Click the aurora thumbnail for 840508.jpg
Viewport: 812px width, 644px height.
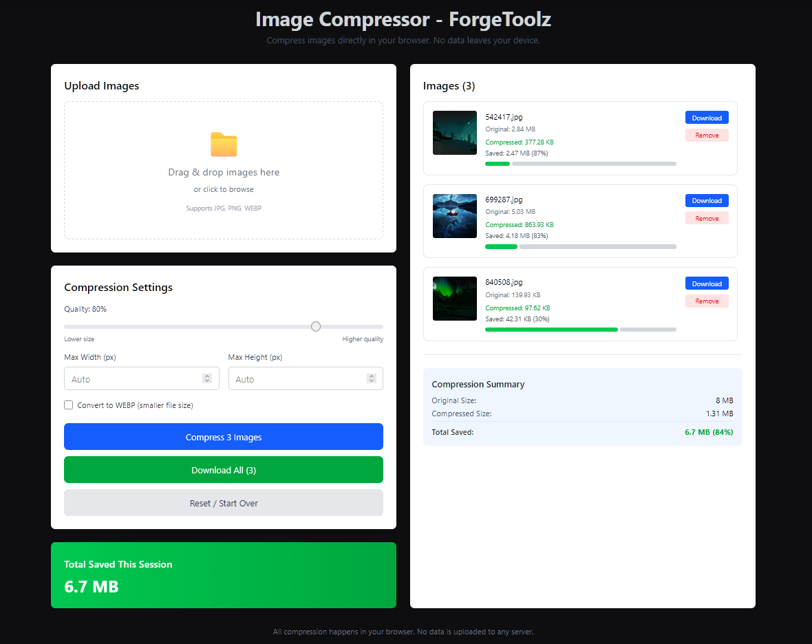tap(454, 298)
